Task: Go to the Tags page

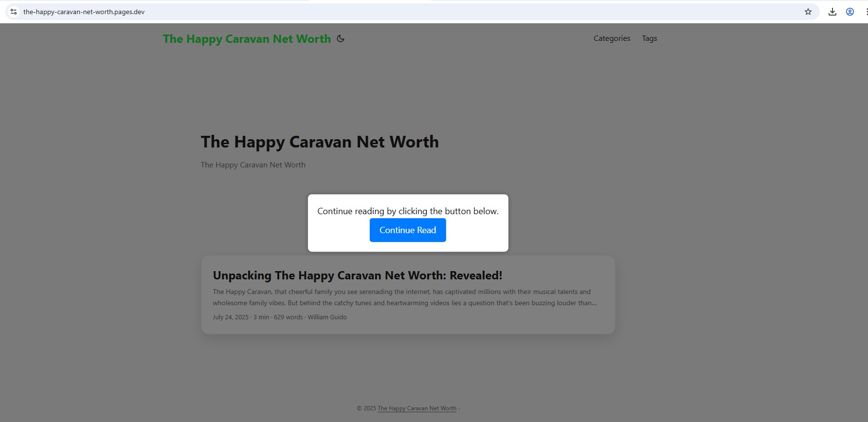Action: pos(649,38)
